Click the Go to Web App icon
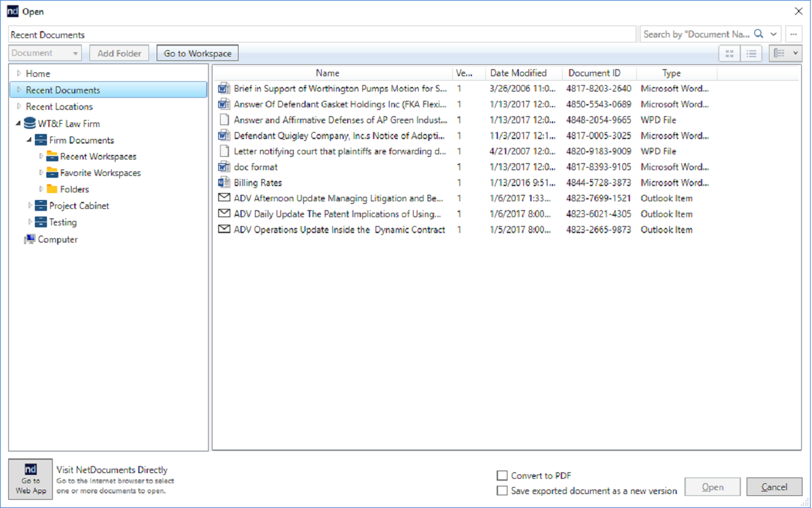The image size is (812, 508). (x=30, y=479)
